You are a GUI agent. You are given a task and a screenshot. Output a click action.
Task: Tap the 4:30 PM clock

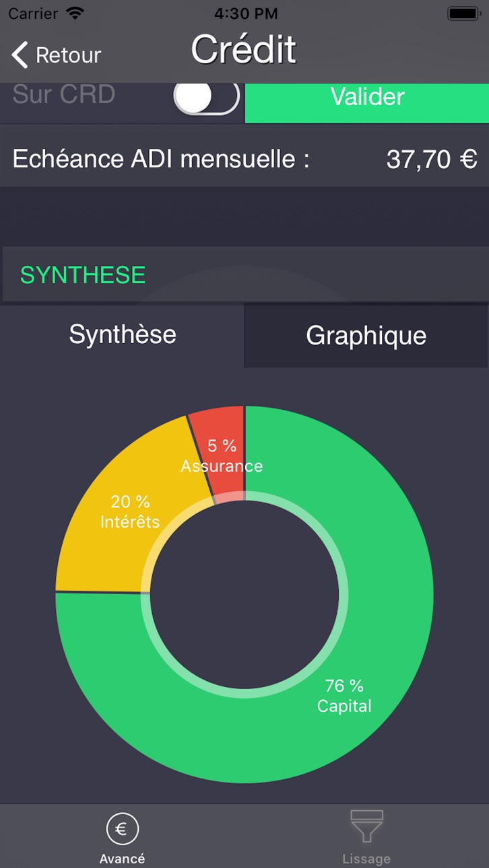tap(244, 13)
